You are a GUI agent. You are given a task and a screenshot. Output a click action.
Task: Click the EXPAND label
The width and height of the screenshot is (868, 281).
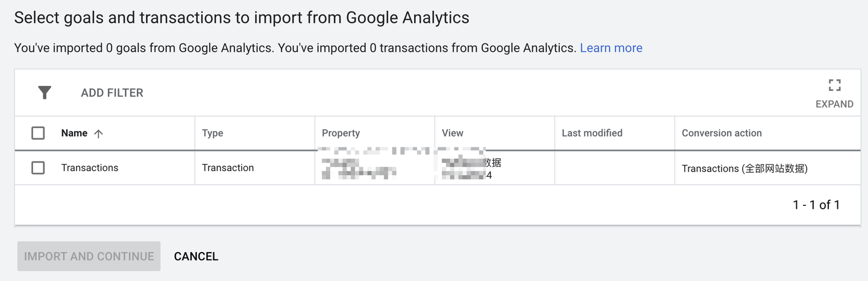tap(834, 104)
